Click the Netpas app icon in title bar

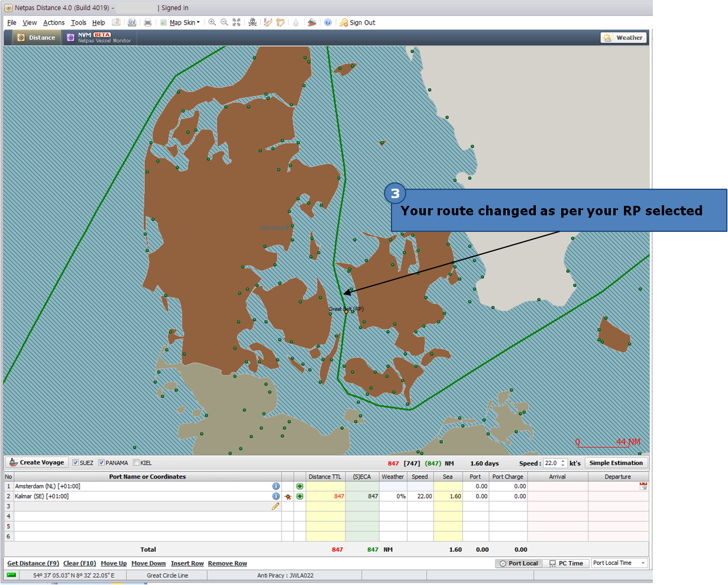(8, 8)
